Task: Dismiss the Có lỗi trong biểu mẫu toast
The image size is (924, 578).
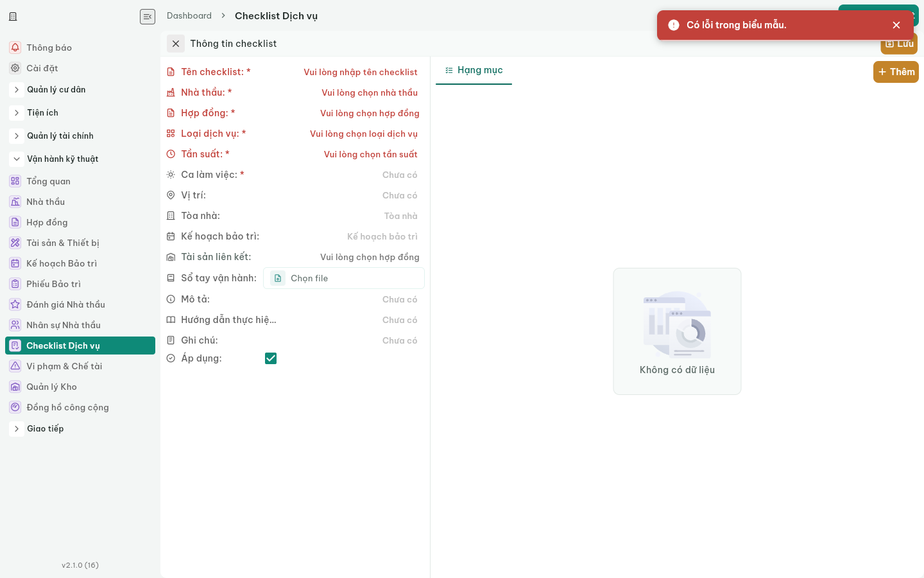Action: click(896, 25)
